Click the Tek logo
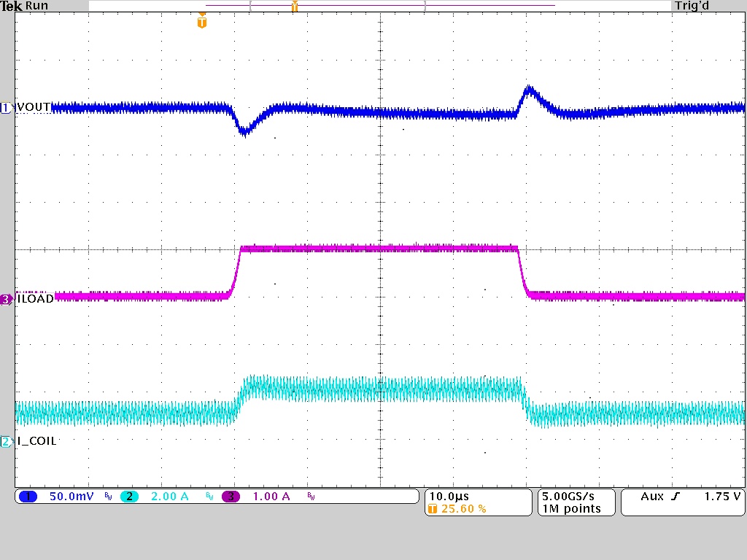The width and height of the screenshot is (747, 560). (11, 6)
